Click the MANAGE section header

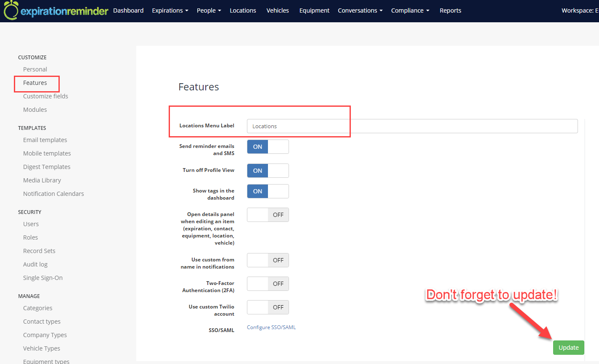point(29,296)
